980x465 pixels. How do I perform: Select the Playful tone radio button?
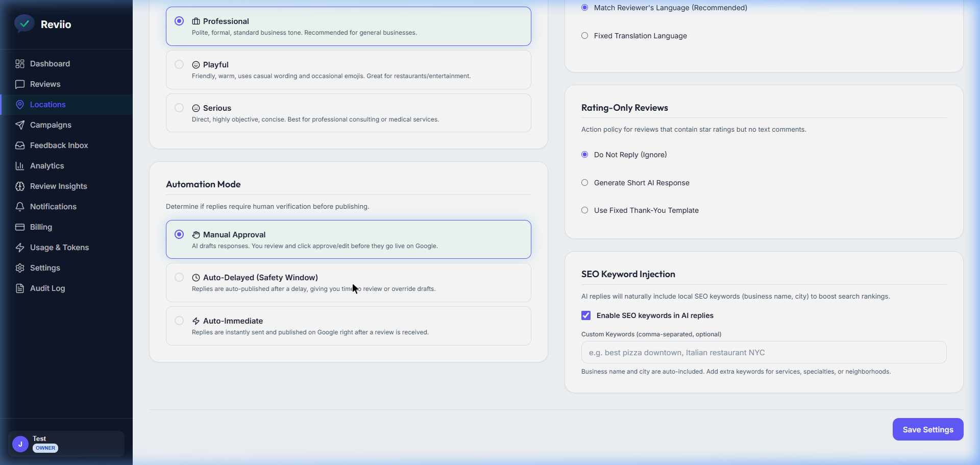tap(179, 64)
